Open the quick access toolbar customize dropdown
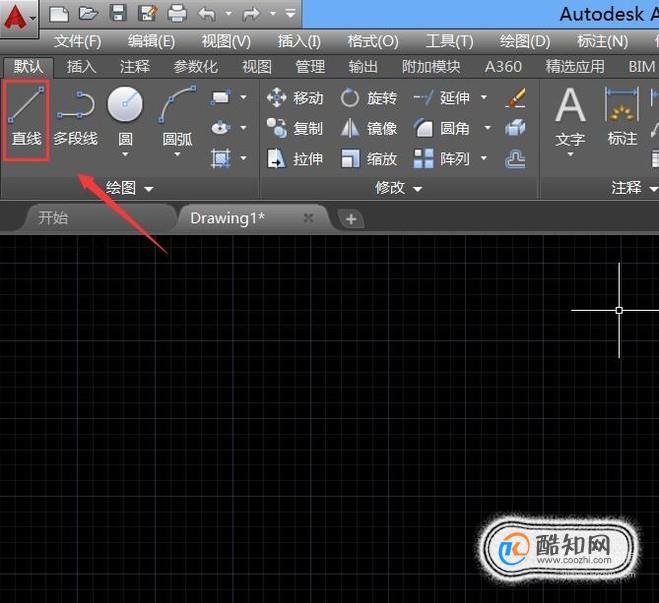659x603 pixels. (x=290, y=14)
